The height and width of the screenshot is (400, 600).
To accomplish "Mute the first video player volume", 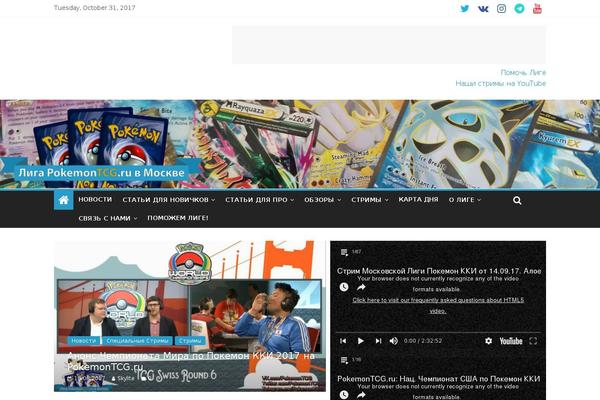I will (393, 341).
